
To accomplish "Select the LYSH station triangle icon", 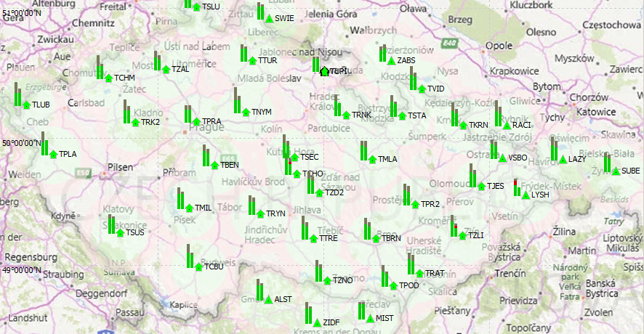I will pos(526,195).
